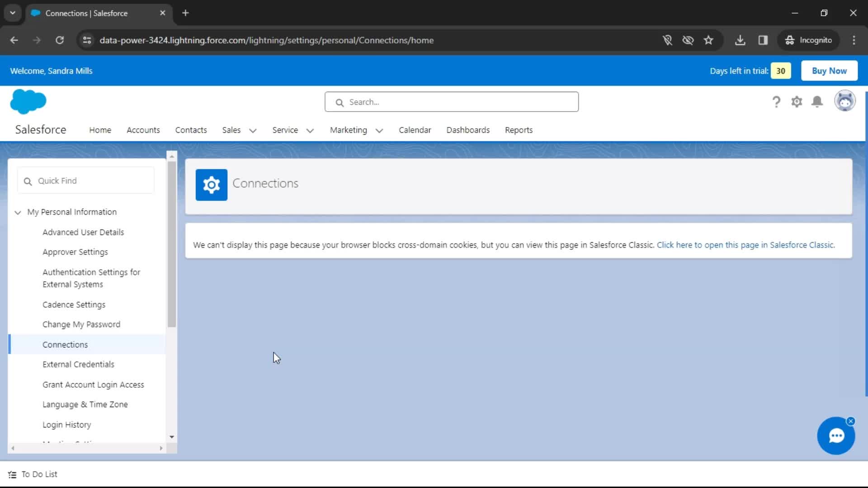Screen dimensions: 868x488
Task: Expand the Service menu chevron
Action: [x=310, y=131]
